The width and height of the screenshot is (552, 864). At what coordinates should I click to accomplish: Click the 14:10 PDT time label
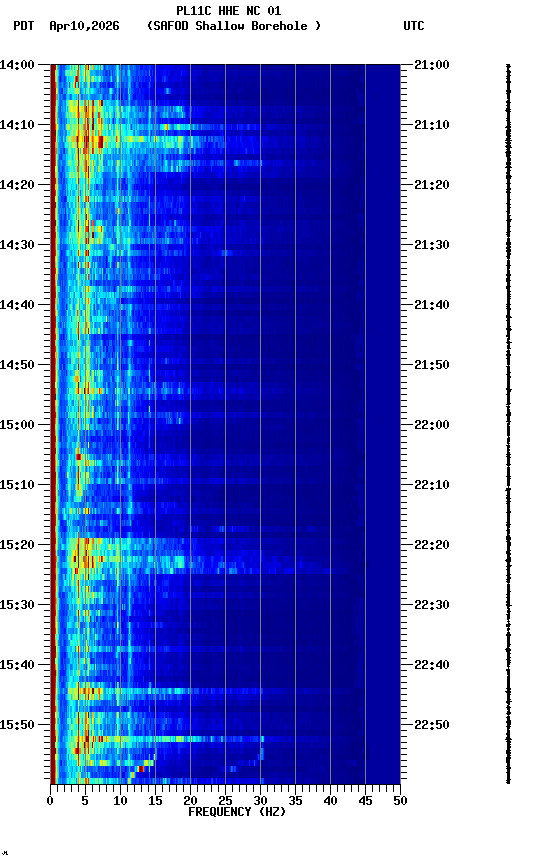[17, 125]
